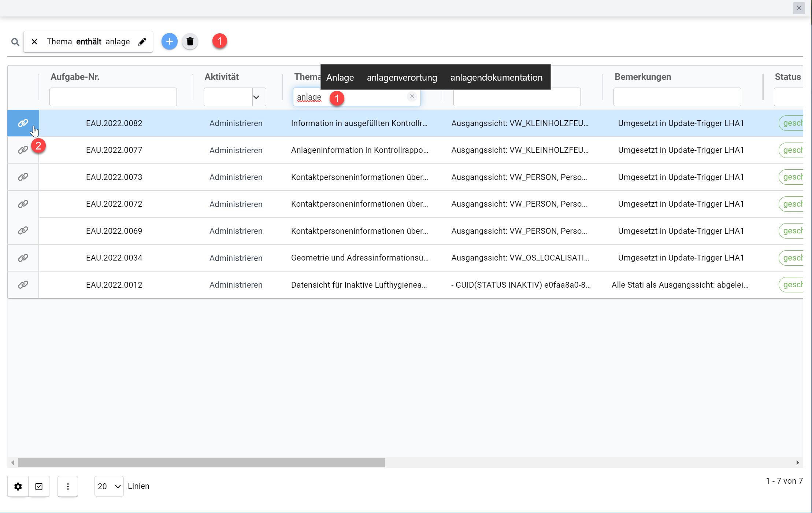Viewport: 812px width, 513px height.
Task: Sort by Bemerkungen column header
Action: (643, 77)
